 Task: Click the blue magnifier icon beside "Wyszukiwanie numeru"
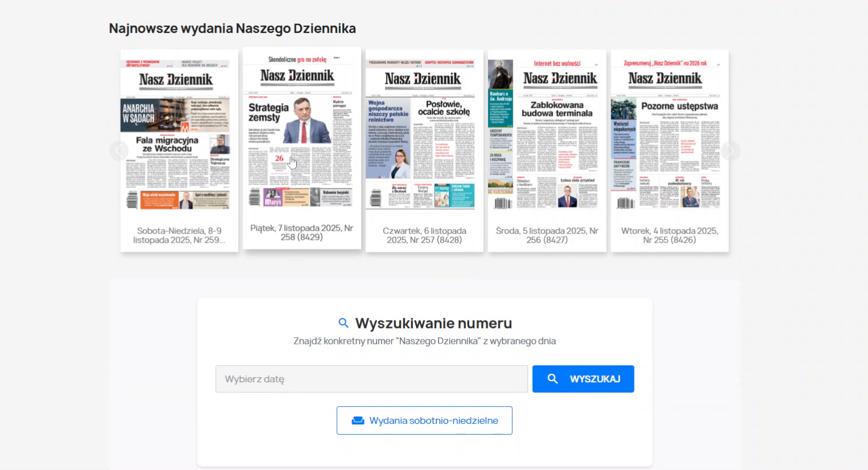point(343,322)
